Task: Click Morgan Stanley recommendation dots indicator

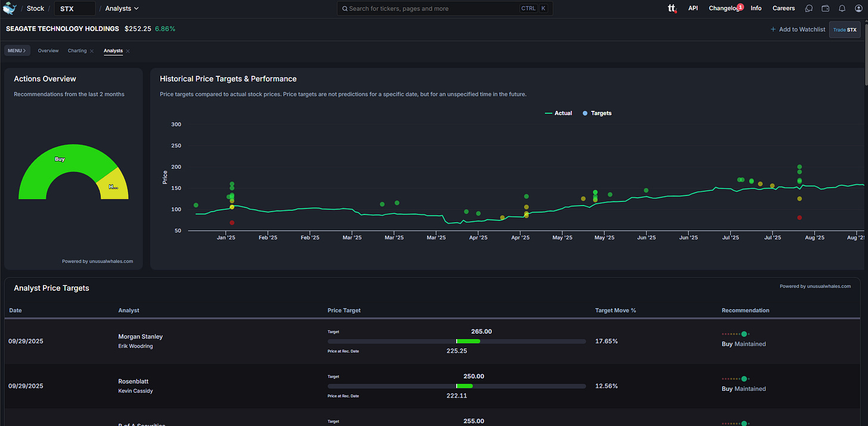Action: [735, 334]
